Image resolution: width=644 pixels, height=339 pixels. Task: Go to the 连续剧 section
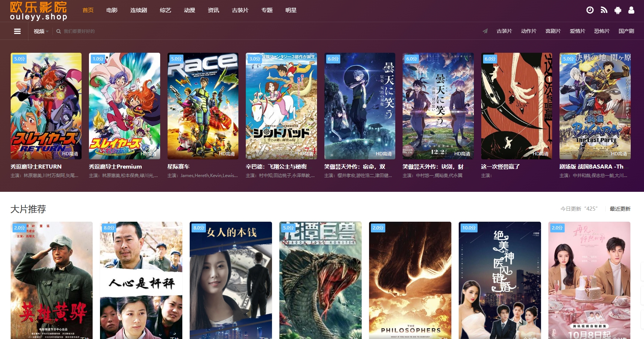tap(138, 10)
